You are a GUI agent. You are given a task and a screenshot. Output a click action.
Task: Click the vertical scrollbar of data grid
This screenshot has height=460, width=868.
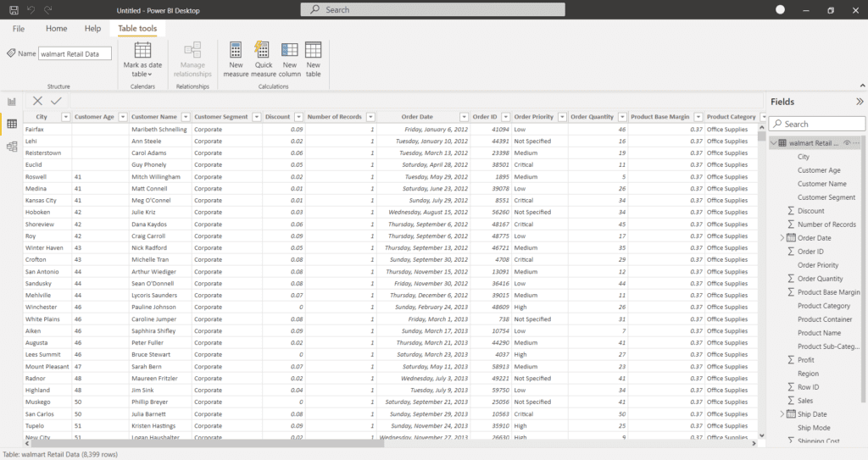click(762, 136)
